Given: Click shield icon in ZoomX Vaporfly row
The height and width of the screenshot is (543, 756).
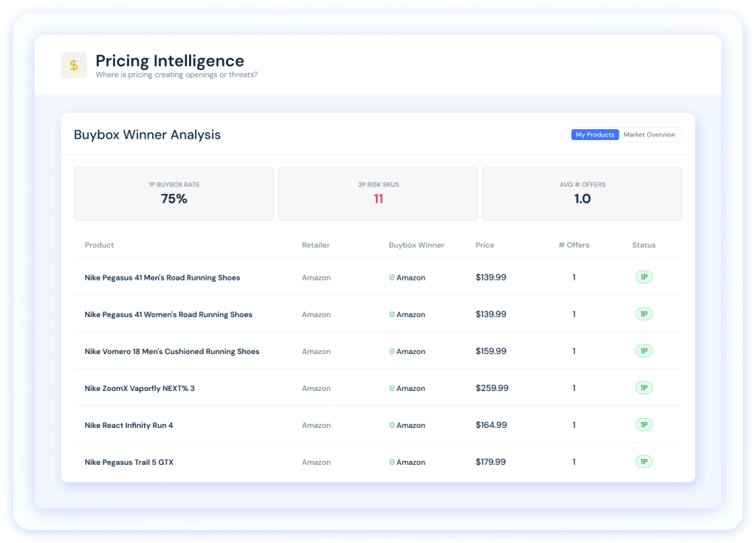Looking at the screenshot, I should (x=392, y=388).
